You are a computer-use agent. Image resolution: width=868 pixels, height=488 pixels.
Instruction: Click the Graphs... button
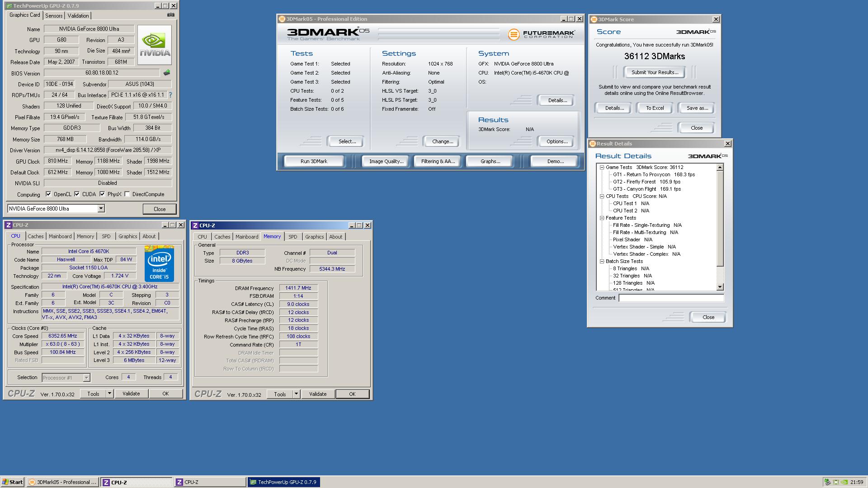tap(490, 161)
